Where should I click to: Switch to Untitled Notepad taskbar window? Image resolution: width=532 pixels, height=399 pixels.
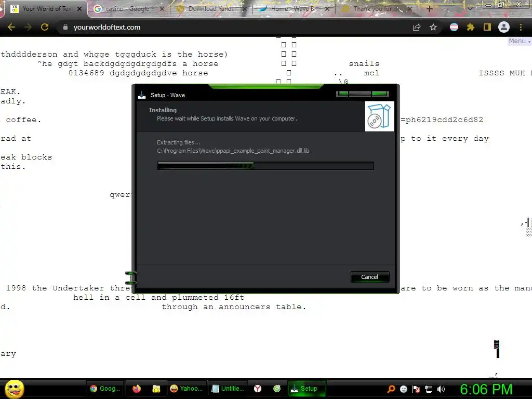coord(228,389)
